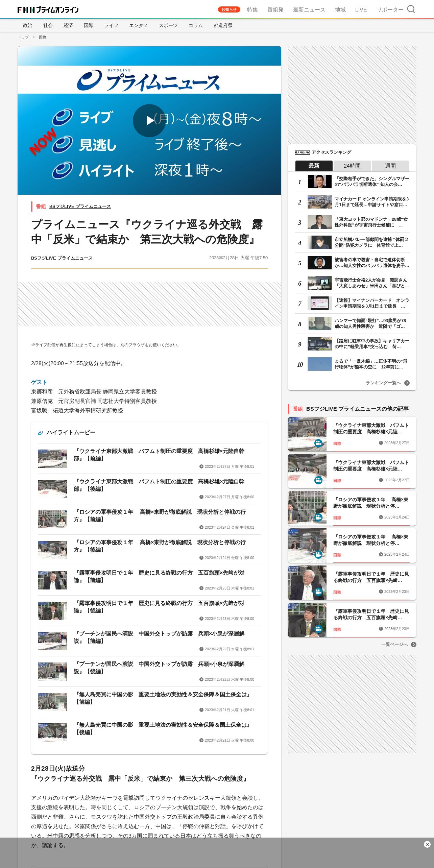Click arrow icon beside ランキング一覧へ
Image resolution: width=434 pixels, height=868 pixels.
(x=407, y=383)
